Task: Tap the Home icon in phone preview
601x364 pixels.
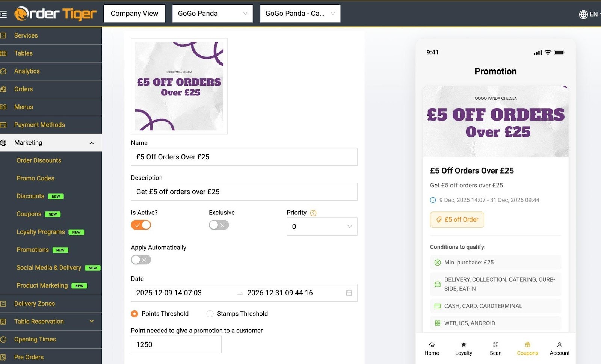Action: (x=432, y=344)
